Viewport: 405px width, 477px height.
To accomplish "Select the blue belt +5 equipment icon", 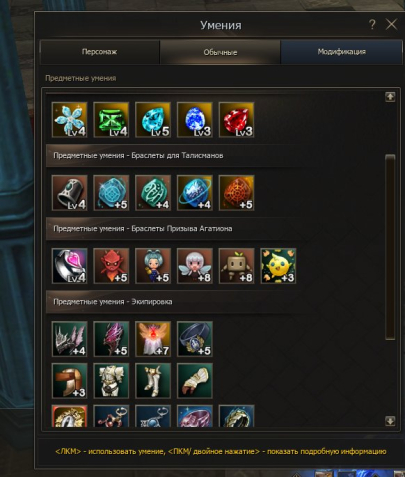I will (x=195, y=339).
